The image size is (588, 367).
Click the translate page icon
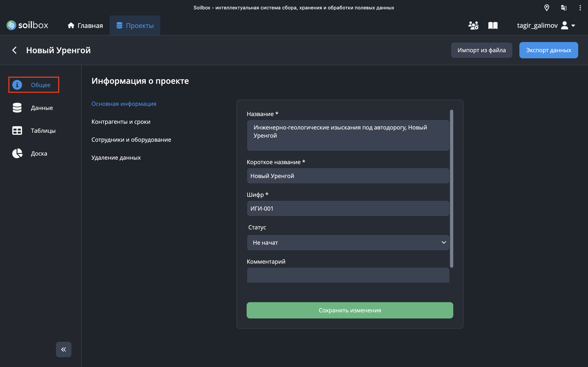(564, 8)
